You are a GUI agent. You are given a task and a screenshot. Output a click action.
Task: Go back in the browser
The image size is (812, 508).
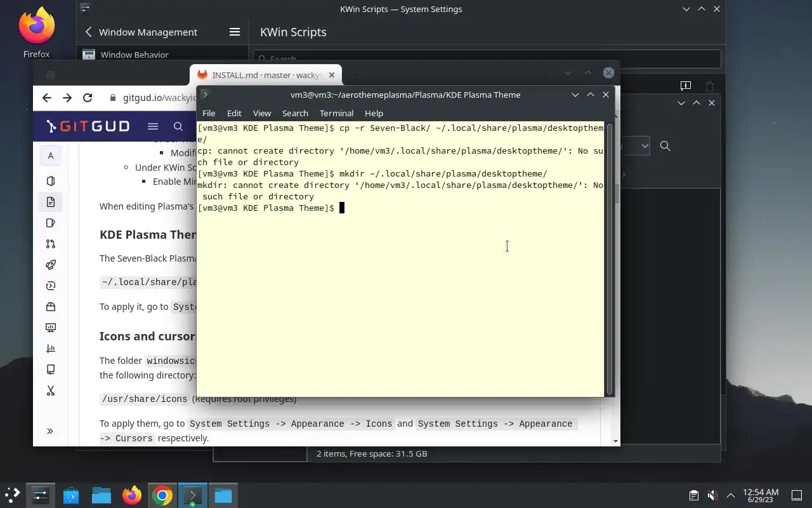[x=46, y=97]
